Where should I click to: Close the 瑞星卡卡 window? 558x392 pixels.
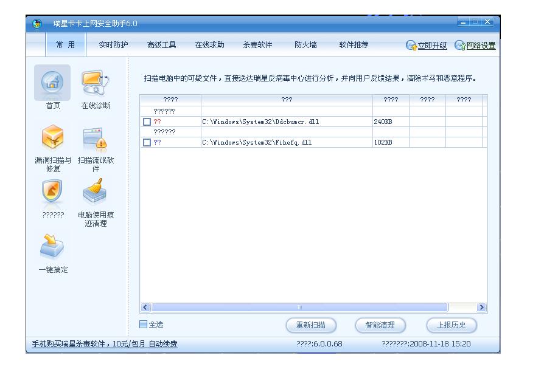click(487, 22)
